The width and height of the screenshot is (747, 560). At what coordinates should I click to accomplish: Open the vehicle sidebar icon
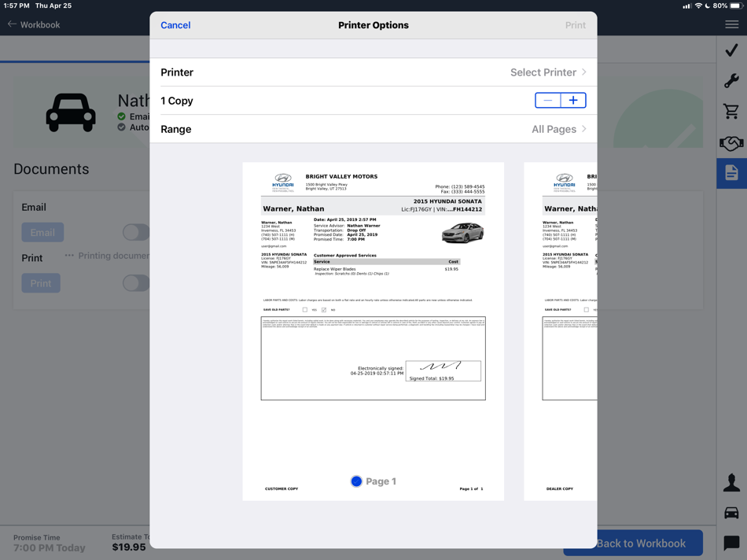pyautogui.click(x=732, y=513)
